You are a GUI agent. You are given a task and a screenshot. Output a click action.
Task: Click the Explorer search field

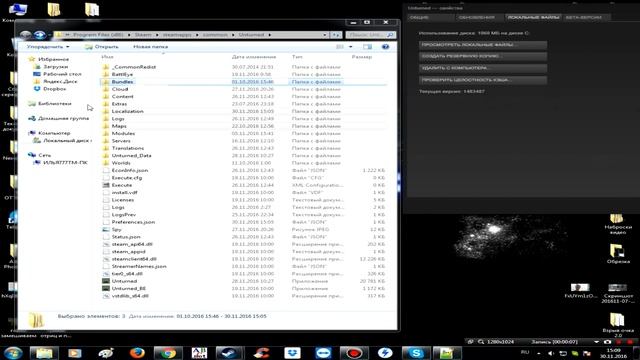coord(370,35)
